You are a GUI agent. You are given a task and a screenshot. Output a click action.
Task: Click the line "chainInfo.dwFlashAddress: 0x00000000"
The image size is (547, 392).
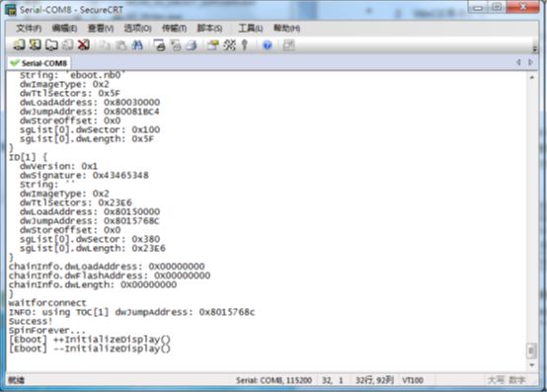coord(110,275)
